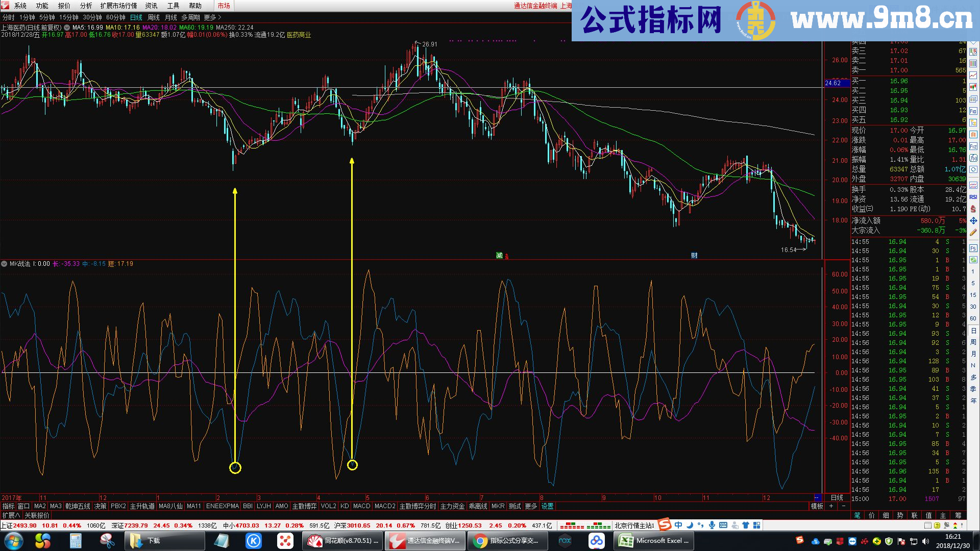Toggle the 周 weekly period on the right sidebar

(x=972, y=342)
